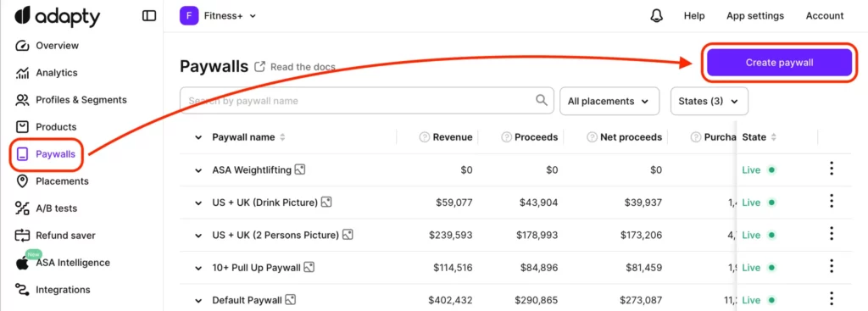Screen dimensions: 868x311
Task: Click the ASA Weightlifting paywall name
Action: click(x=252, y=169)
